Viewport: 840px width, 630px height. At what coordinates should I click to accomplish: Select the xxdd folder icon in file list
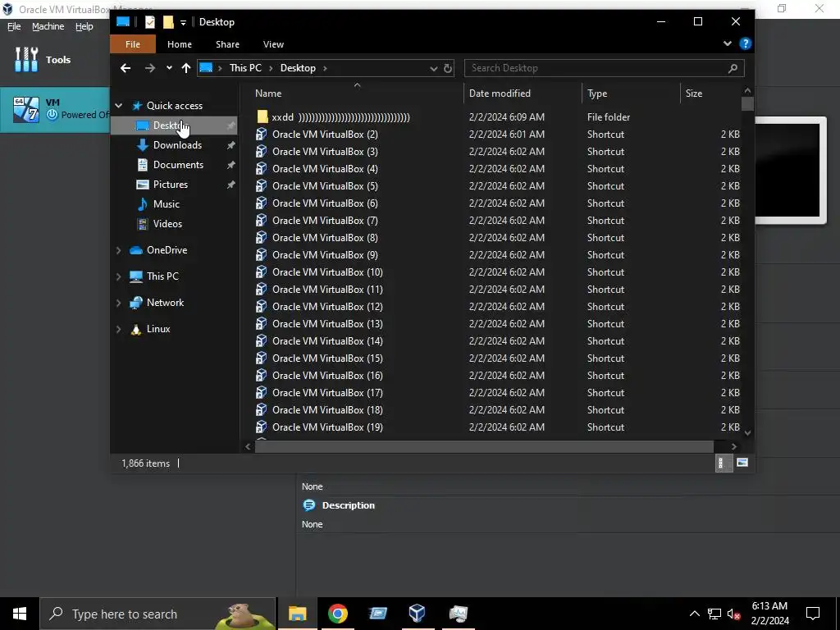click(x=262, y=116)
